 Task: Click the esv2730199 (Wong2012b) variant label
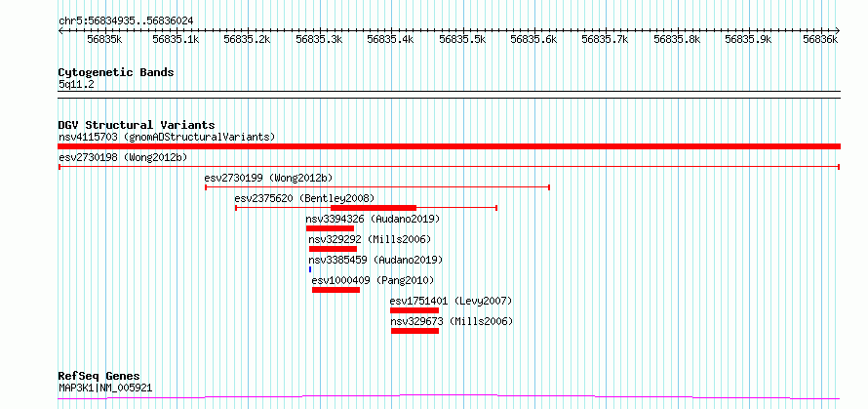tap(268, 178)
